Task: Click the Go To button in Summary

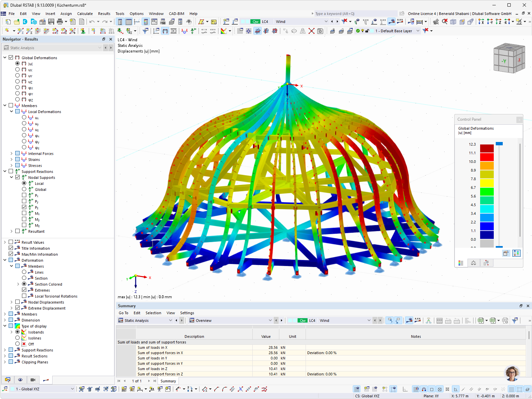Action: tap(123, 313)
